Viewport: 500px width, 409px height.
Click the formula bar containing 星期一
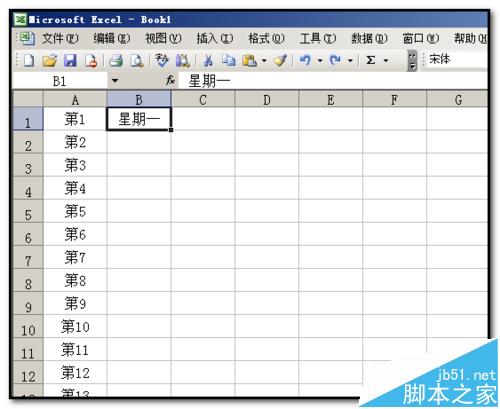(x=333, y=81)
